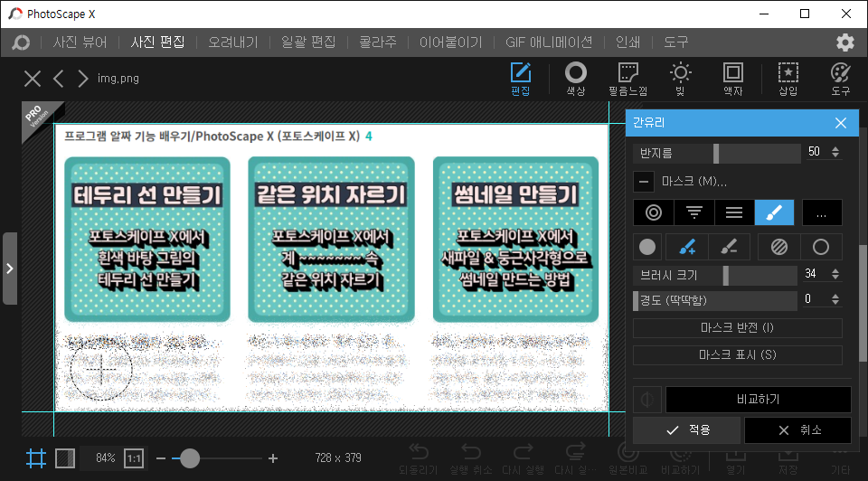Close the current image with X icon
The height and width of the screenshot is (481, 868).
click(x=33, y=79)
